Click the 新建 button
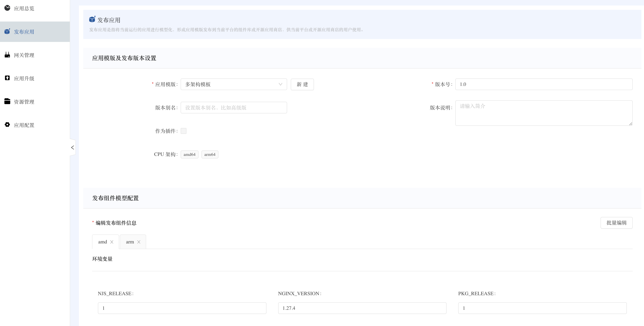This screenshot has height=326, width=644. coord(302,84)
